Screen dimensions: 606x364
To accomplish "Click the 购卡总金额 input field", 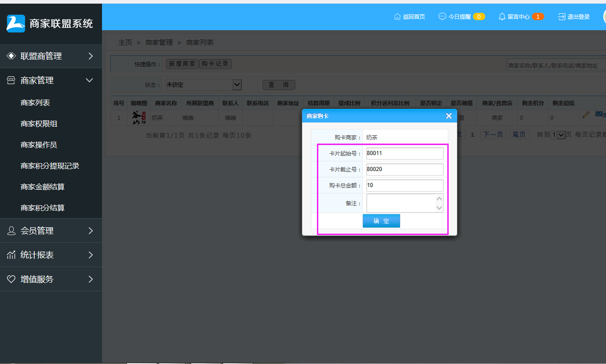I will tap(404, 185).
